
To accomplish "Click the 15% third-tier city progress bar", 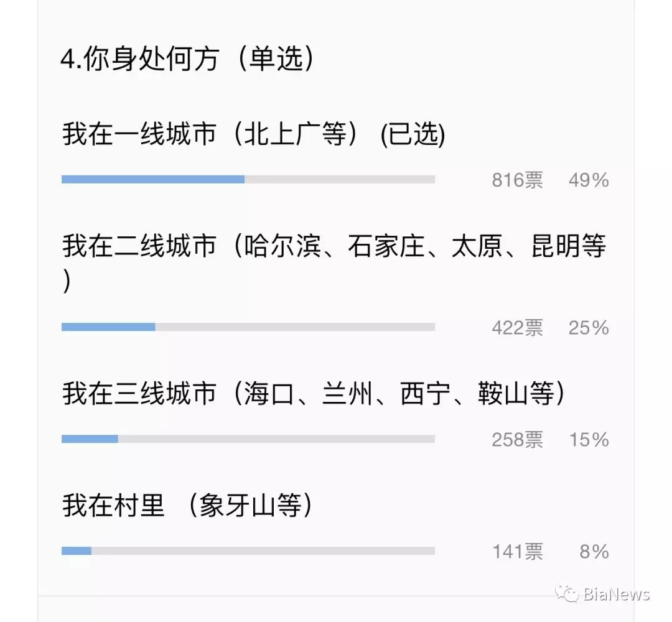I will pyautogui.click(x=248, y=439).
